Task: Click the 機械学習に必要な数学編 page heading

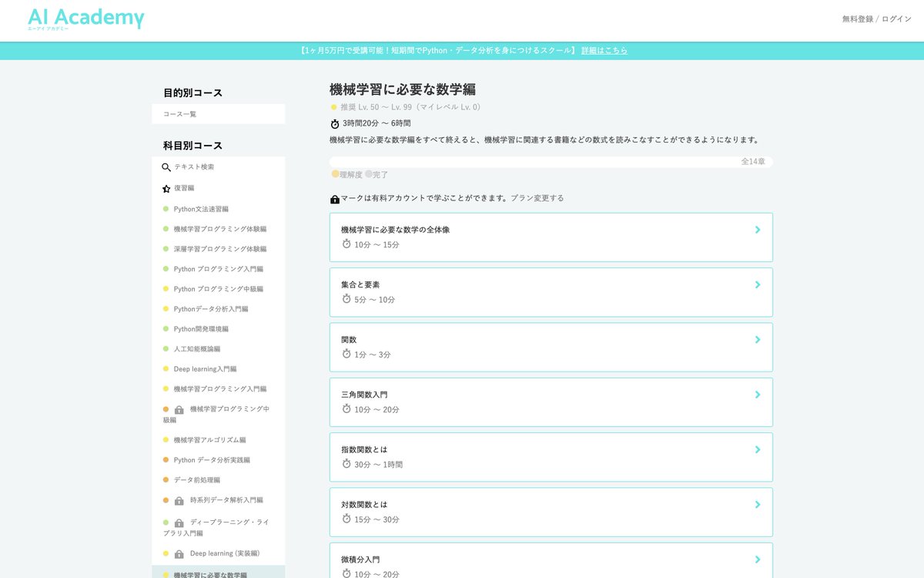Action: [x=403, y=89]
